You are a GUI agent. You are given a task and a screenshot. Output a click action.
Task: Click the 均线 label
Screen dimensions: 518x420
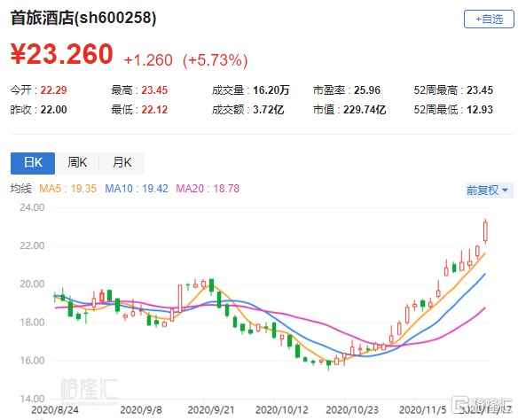pyautogui.click(x=20, y=189)
